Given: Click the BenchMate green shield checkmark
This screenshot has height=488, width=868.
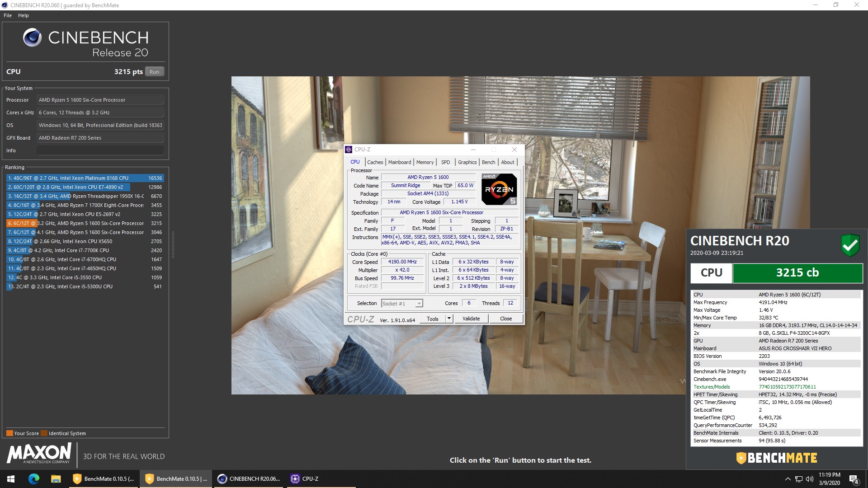Looking at the screenshot, I should click(x=850, y=245).
